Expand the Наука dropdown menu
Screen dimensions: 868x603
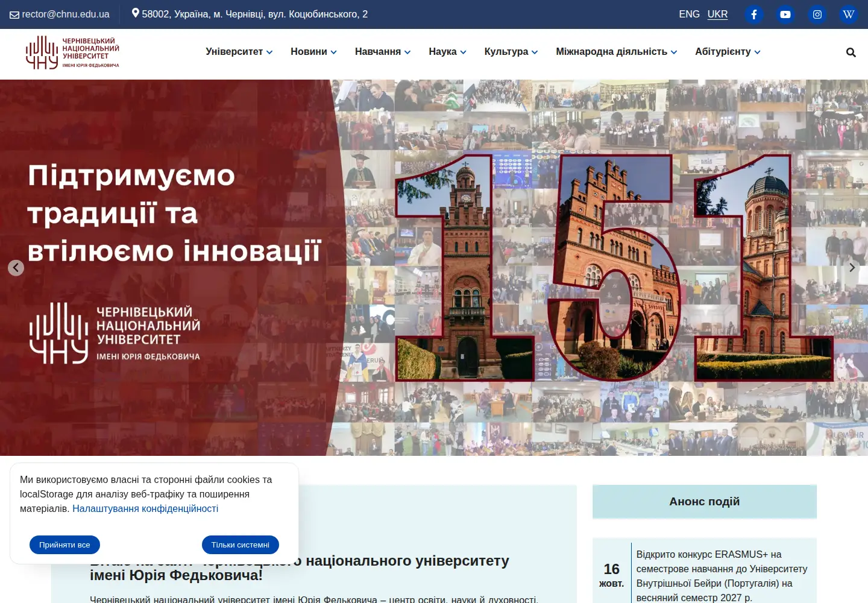click(x=448, y=52)
